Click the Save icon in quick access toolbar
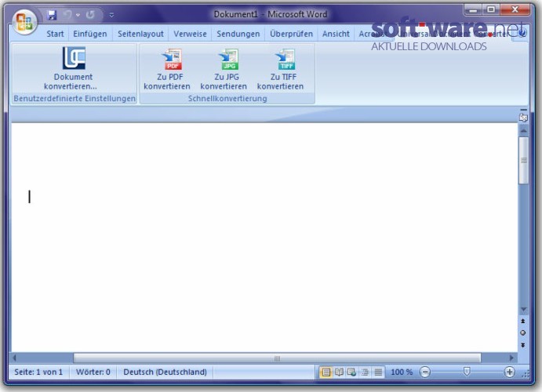This screenshot has width=542, height=392. pos(52,15)
